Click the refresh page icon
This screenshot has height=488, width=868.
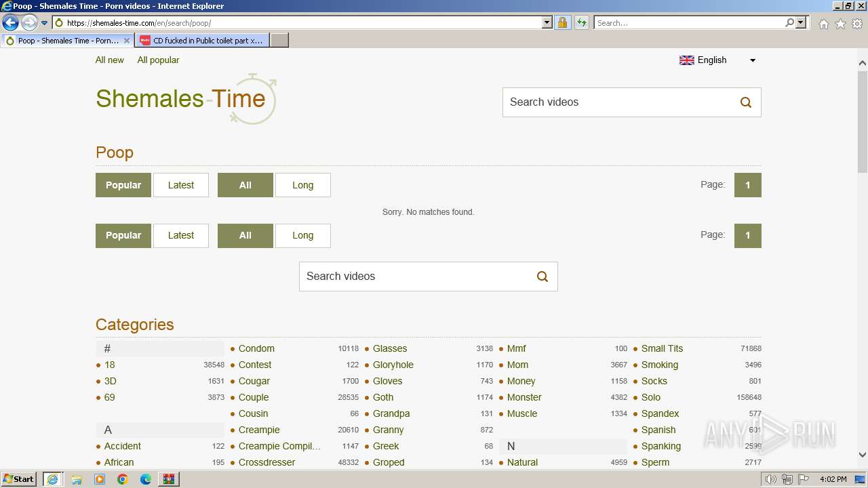click(582, 23)
